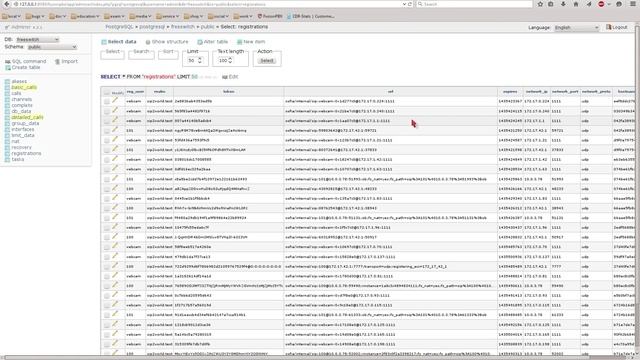
Task: Go back using the browser back arrow
Action: tap(7, 4)
